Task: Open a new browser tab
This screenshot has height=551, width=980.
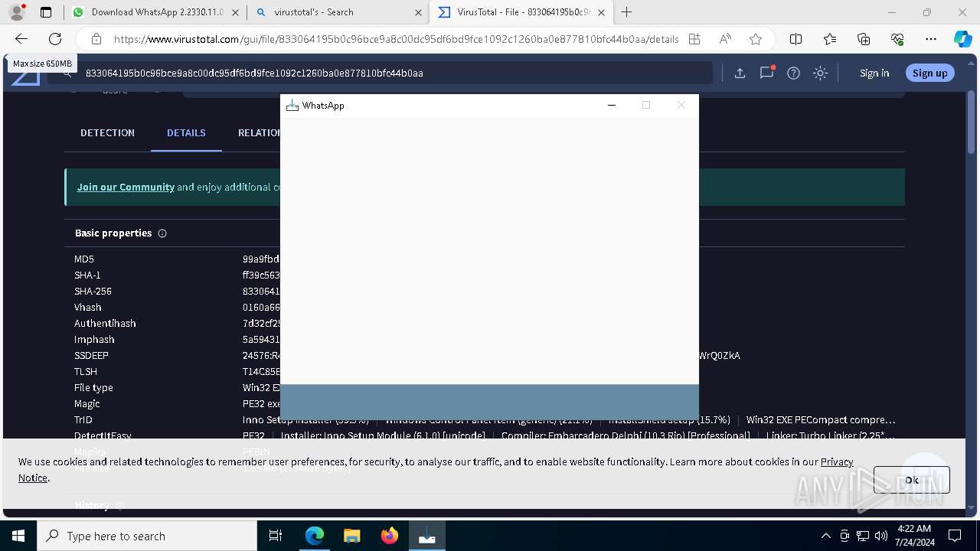Action: (626, 12)
